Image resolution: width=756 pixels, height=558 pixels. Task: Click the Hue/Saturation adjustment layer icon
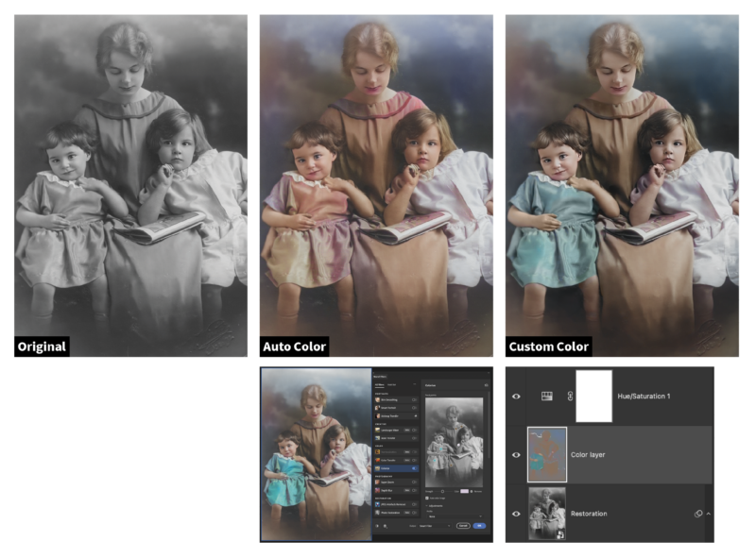click(547, 397)
